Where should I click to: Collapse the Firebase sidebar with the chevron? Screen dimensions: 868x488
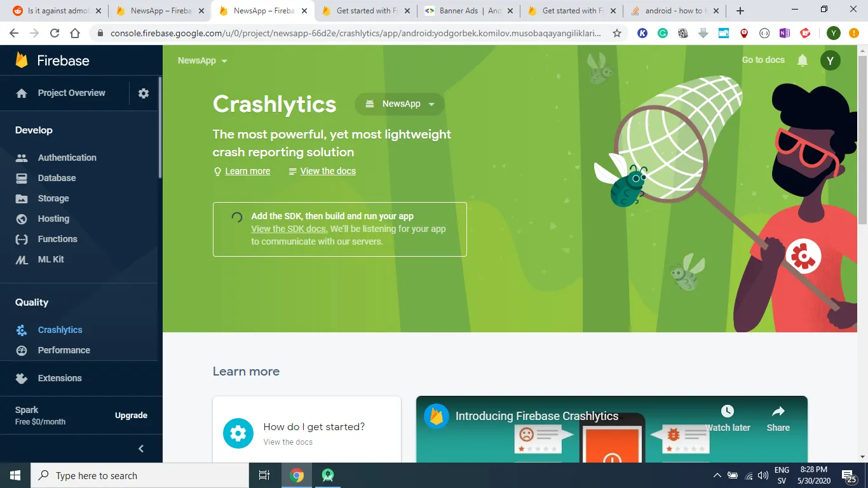pyautogui.click(x=141, y=449)
